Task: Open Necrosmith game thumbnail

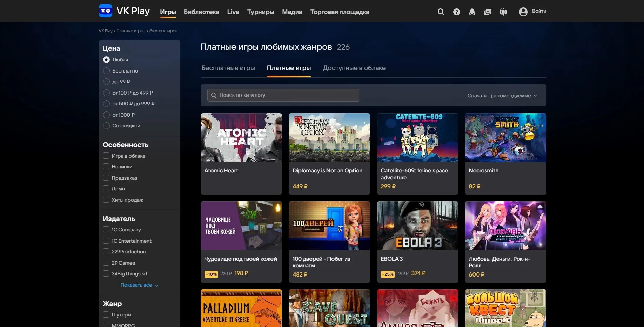Action: click(506, 138)
